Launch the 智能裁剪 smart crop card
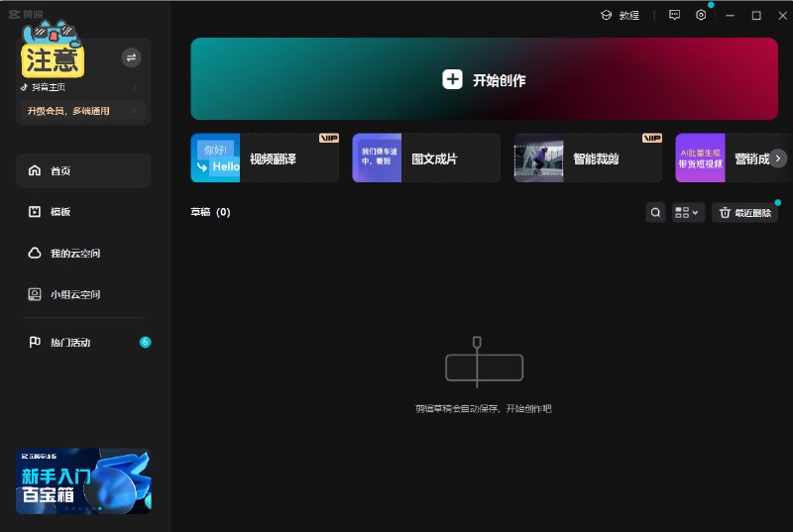Screen dimensions: 793x532 click(588, 159)
